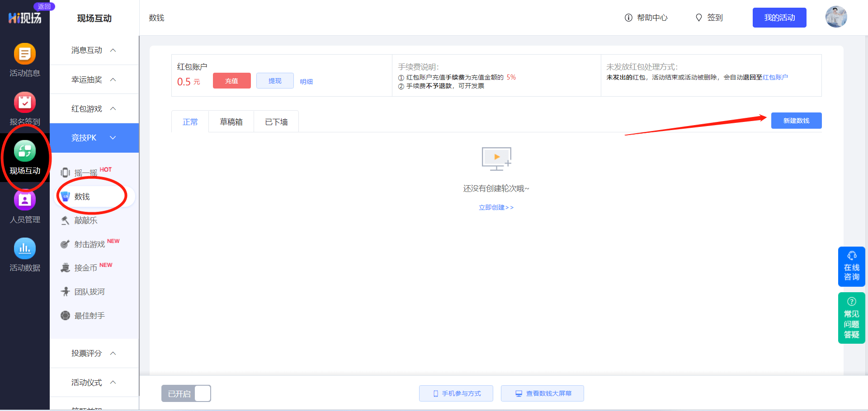The image size is (868, 411).
Task: Collapse the 竞技PK menu section
Action: coord(94,138)
